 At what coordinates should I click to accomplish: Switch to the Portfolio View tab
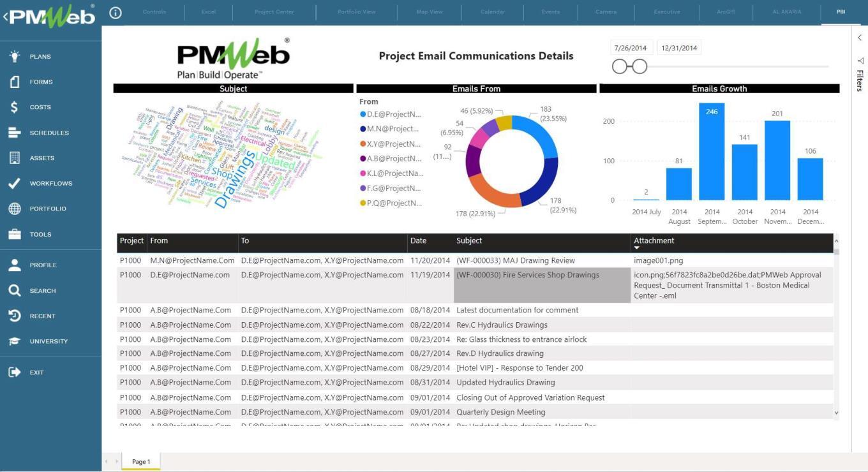356,12
